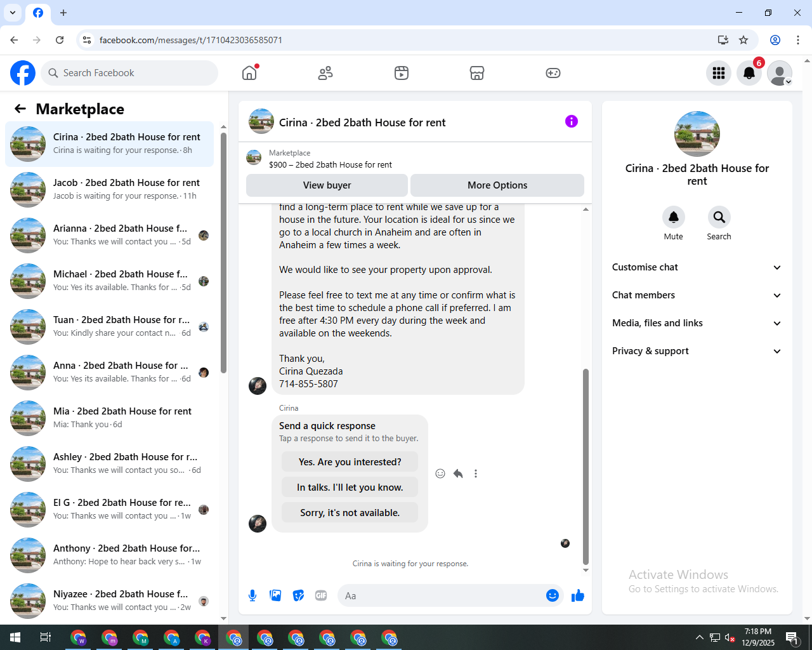Expand the Privacy & support section

(697, 351)
